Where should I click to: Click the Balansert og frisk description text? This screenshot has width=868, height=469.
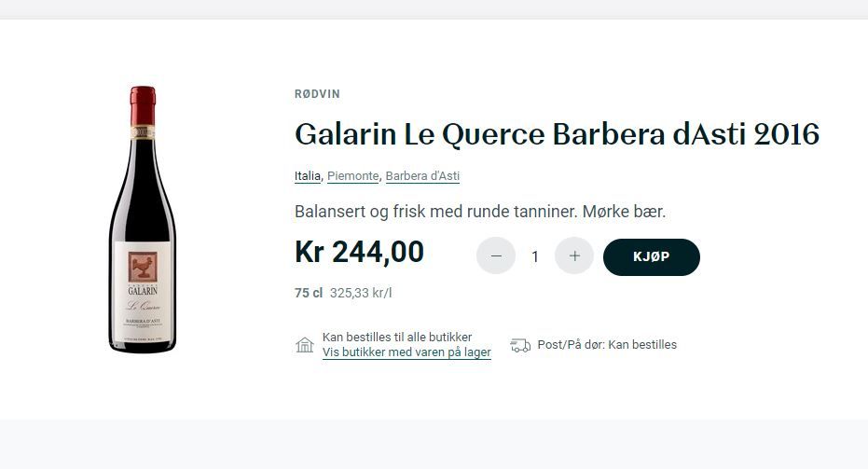(480, 212)
